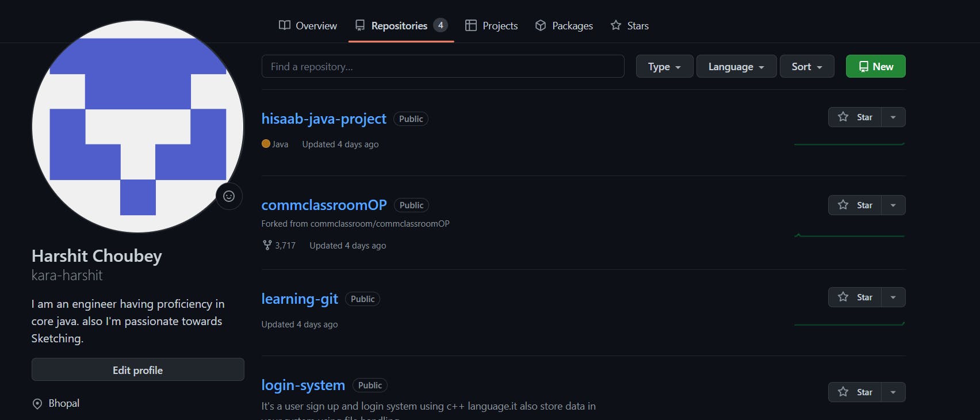Click the Public badge beside hisaab-java-project
This screenshot has height=420, width=980.
pyautogui.click(x=411, y=119)
